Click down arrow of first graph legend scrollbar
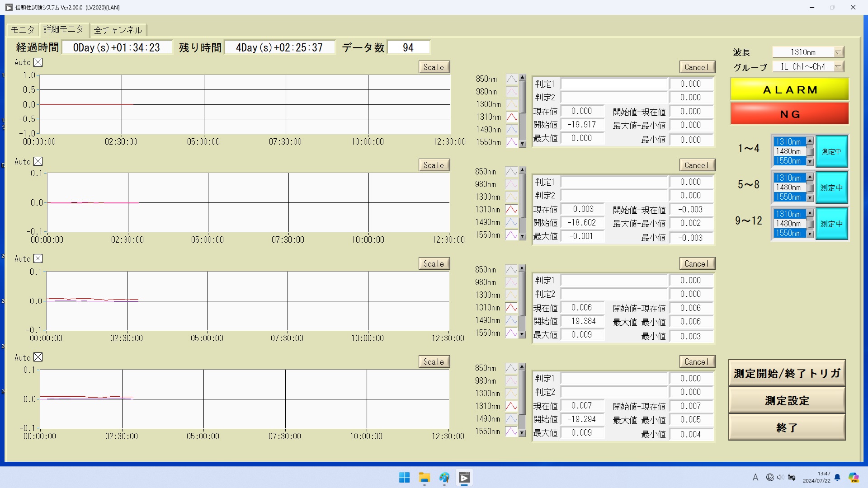 click(x=523, y=144)
